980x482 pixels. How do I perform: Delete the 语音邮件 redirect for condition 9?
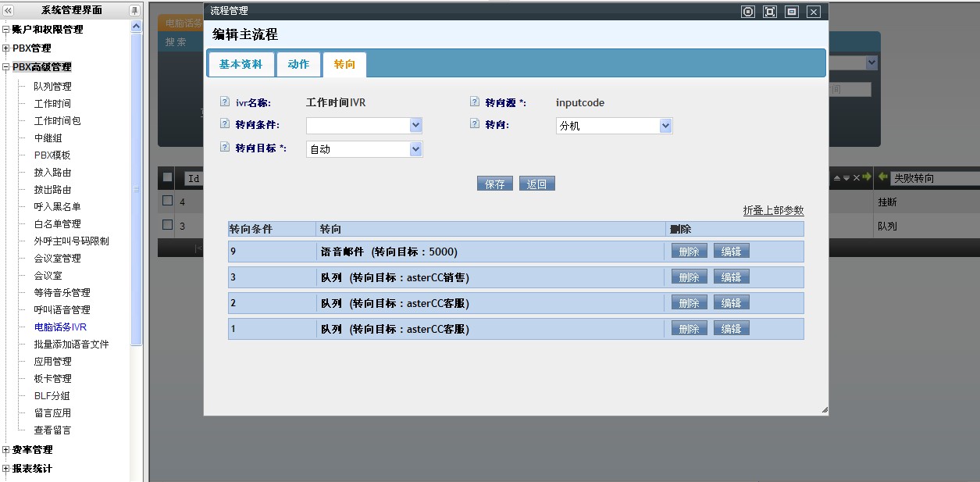click(689, 252)
